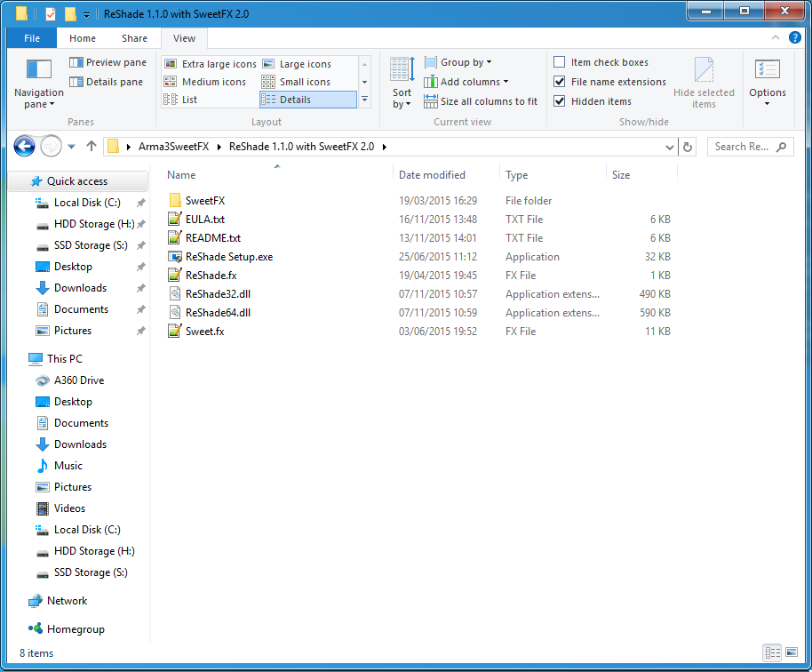Toggle the Preview pane
The width and height of the screenshot is (812, 672).
coord(107,62)
